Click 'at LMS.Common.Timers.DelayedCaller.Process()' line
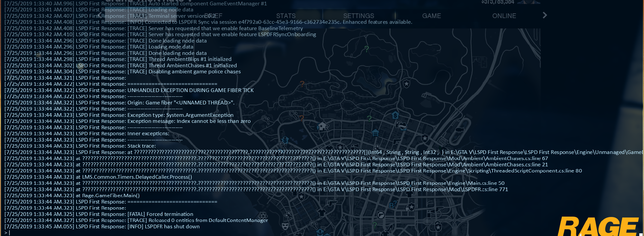644x236 pixels. (x=98, y=177)
